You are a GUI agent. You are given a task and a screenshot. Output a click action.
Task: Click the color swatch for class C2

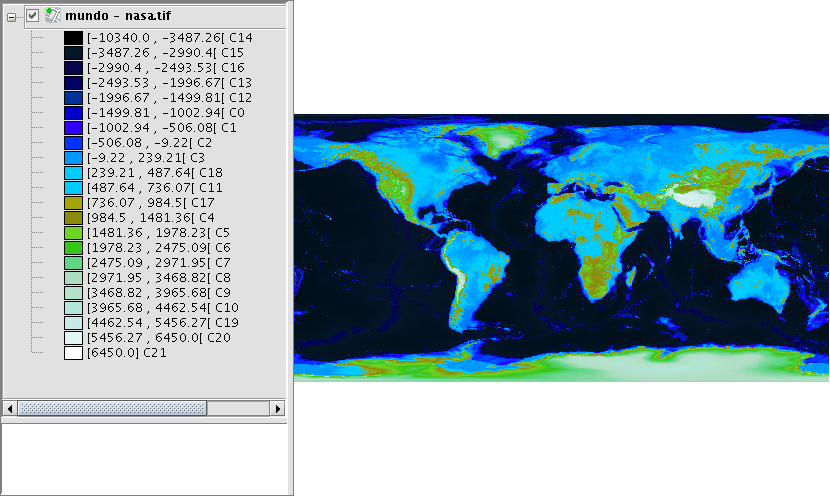[x=74, y=143]
